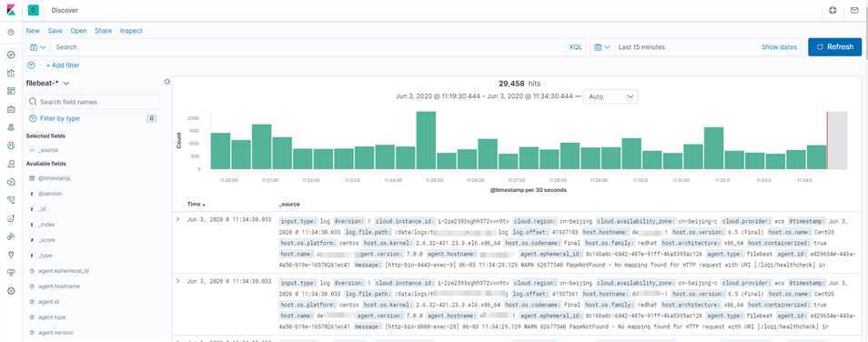Select the @timestamp field
868x342 pixels.
tap(55, 178)
